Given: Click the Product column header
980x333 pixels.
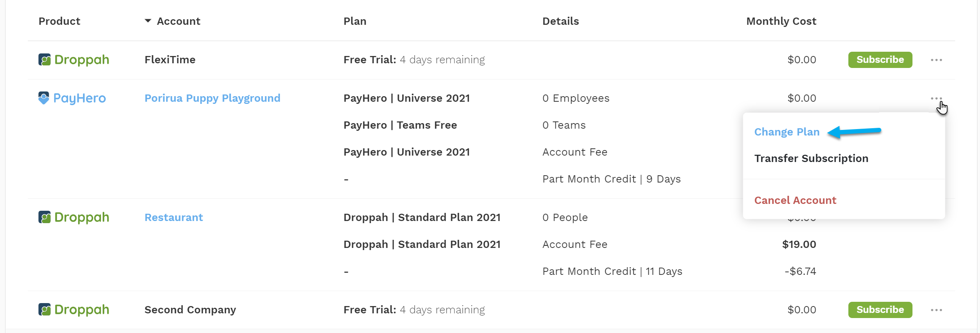Looking at the screenshot, I should pyautogui.click(x=59, y=21).
